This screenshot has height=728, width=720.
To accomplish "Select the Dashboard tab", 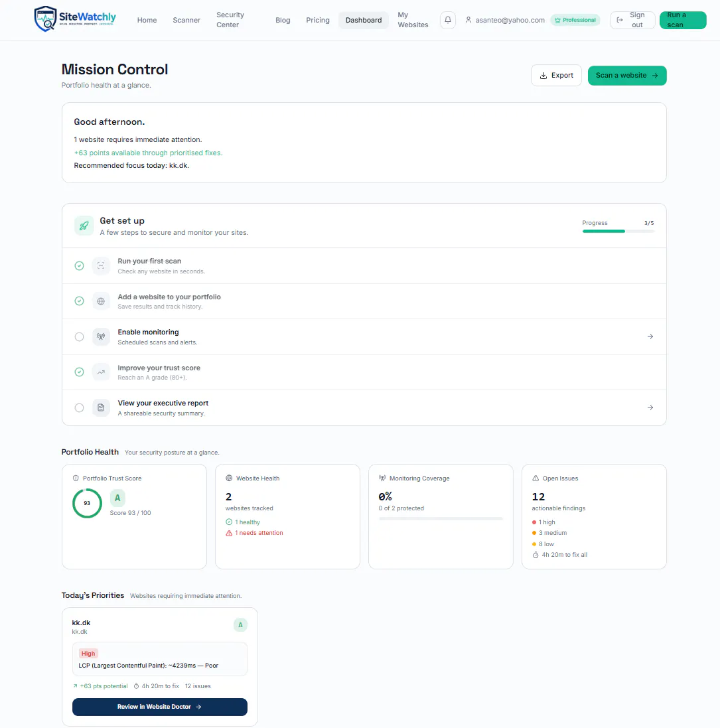I will click(x=364, y=20).
